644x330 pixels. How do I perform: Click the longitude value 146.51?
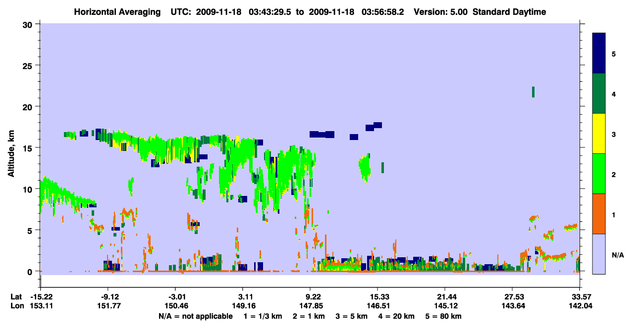coord(378,306)
